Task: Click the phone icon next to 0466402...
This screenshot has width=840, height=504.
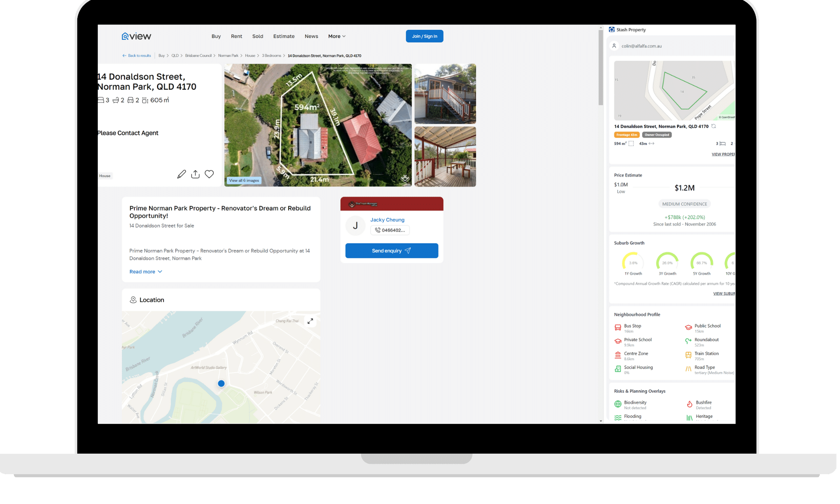Action: click(378, 230)
